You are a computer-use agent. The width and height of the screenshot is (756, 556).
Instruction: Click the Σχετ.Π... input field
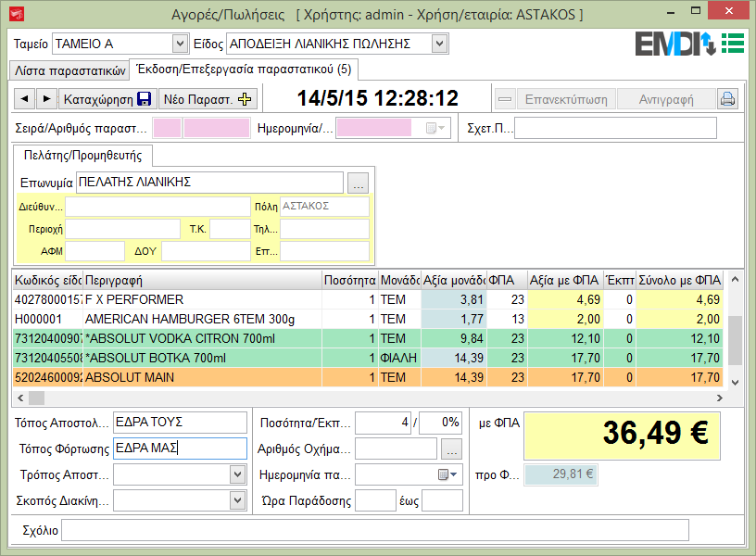(x=615, y=128)
